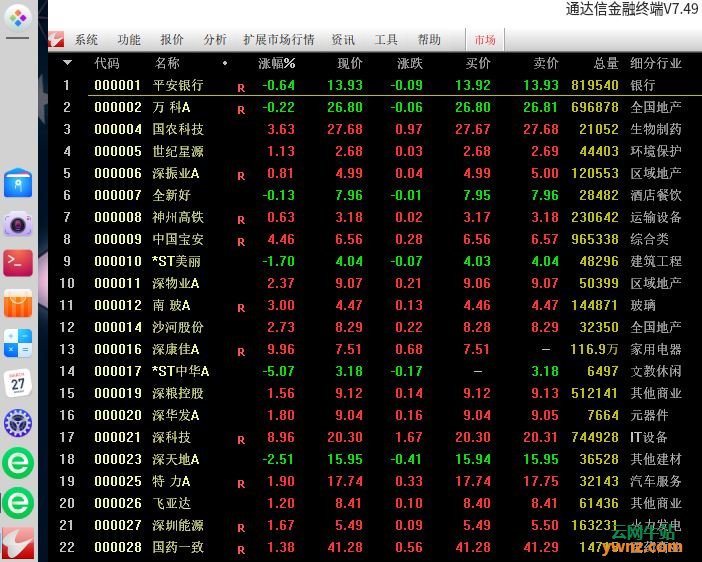Select stock 飞亚达 in the list
702x562 pixels.
pyautogui.click(x=171, y=503)
